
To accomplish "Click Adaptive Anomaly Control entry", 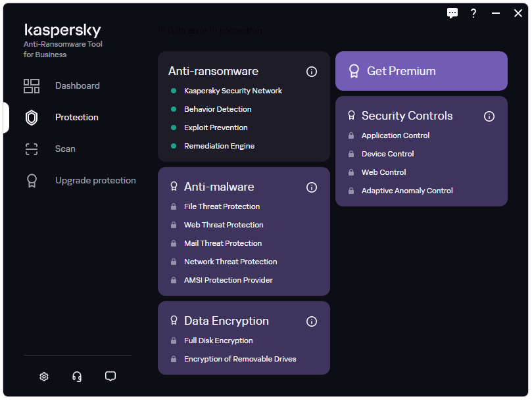I will 407,191.
